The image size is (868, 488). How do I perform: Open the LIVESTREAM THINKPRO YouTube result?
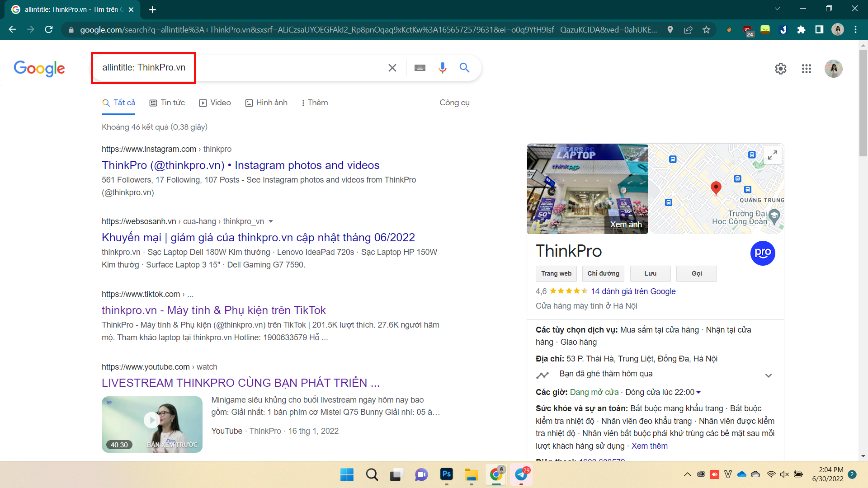[241, 383]
